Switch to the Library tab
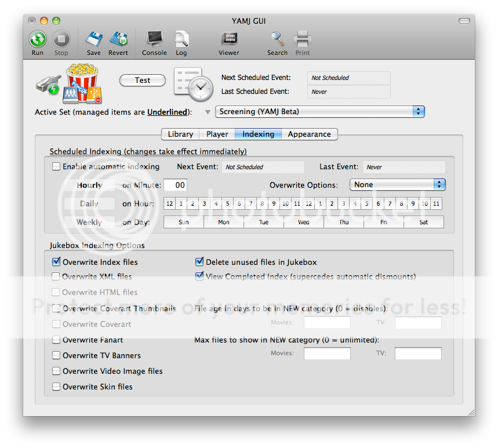The height and width of the screenshot is (448, 498). click(180, 134)
